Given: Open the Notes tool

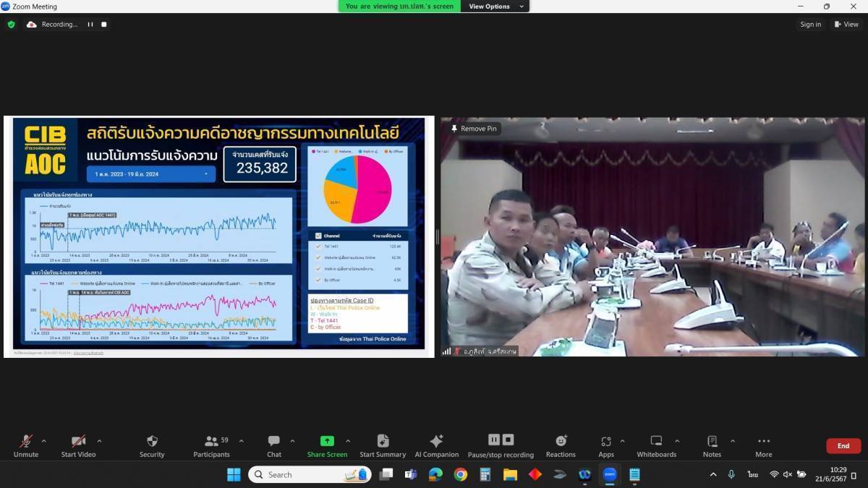Looking at the screenshot, I should (x=712, y=445).
